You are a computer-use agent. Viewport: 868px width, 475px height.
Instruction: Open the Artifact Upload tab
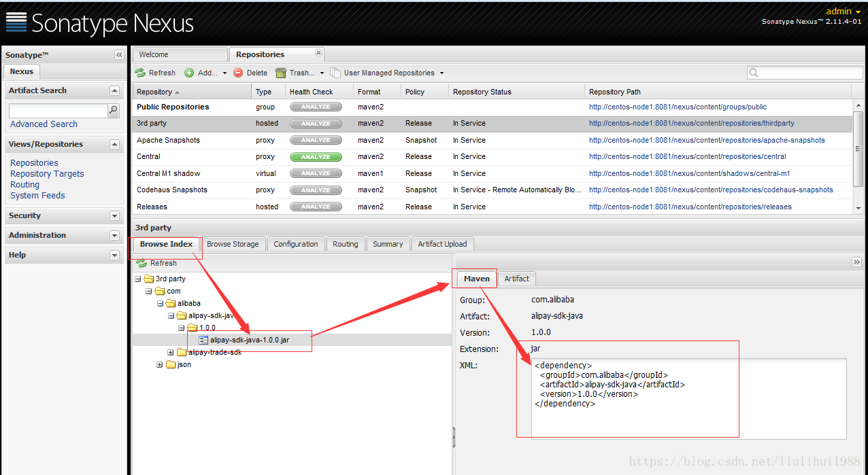[442, 244]
